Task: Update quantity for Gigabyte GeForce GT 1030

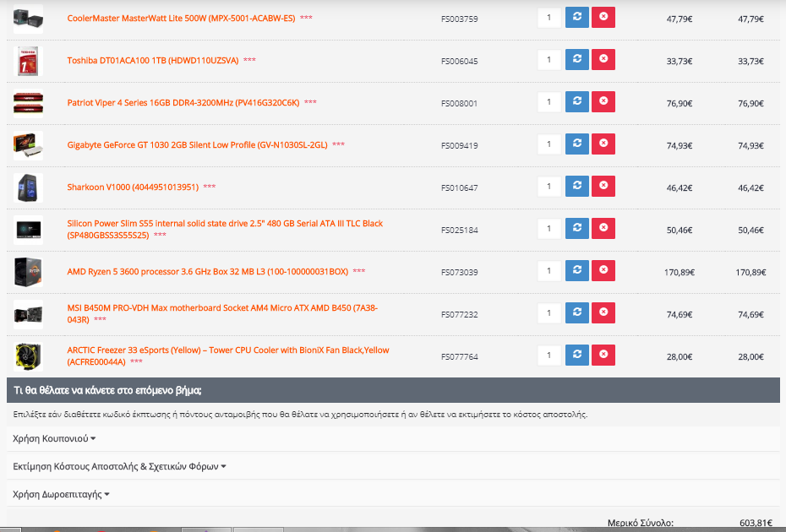Action: coord(577,144)
